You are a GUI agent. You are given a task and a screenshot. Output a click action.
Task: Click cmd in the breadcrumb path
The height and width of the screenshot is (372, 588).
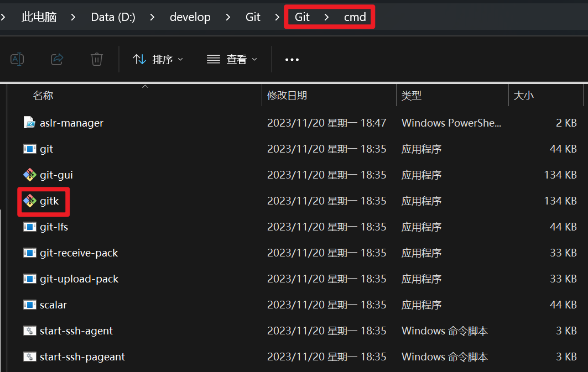(x=355, y=17)
